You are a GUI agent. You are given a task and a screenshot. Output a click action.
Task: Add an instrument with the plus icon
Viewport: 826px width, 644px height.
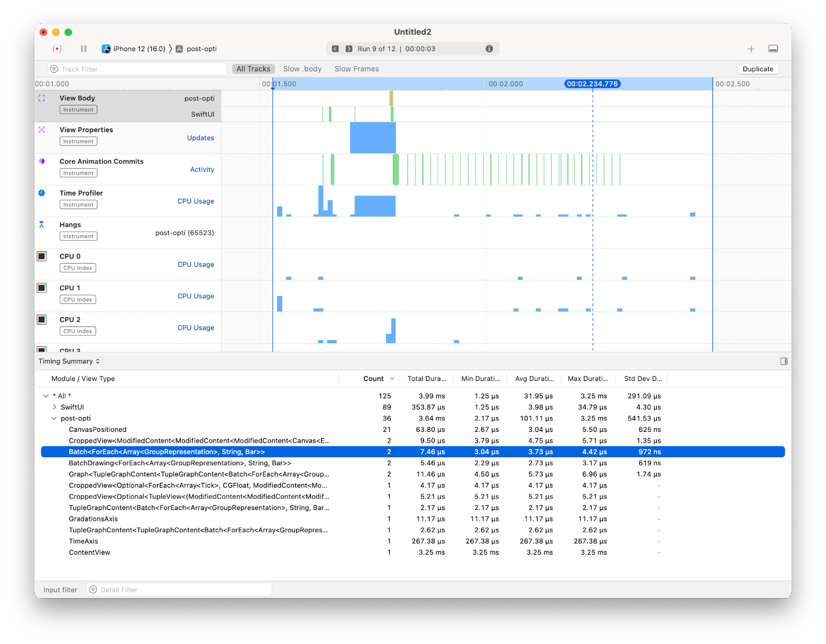751,49
